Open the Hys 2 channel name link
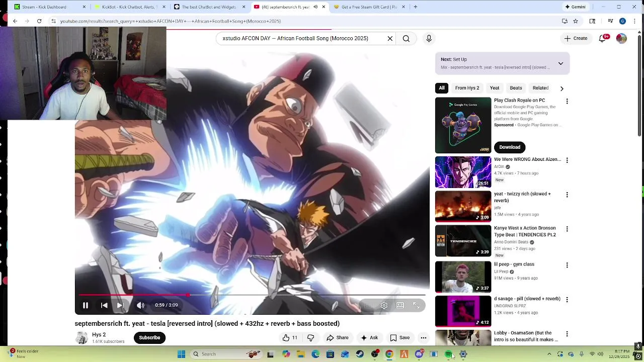This screenshot has width=644, height=362. (x=99, y=335)
